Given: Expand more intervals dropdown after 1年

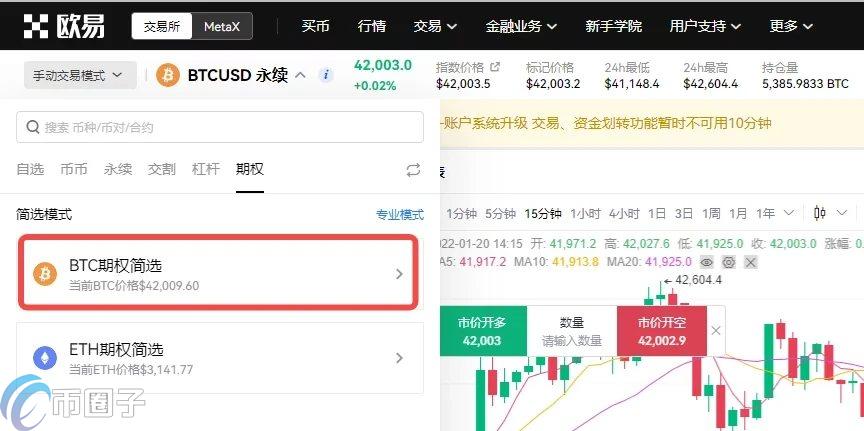Looking at the screenshot, I should (789, 213).
